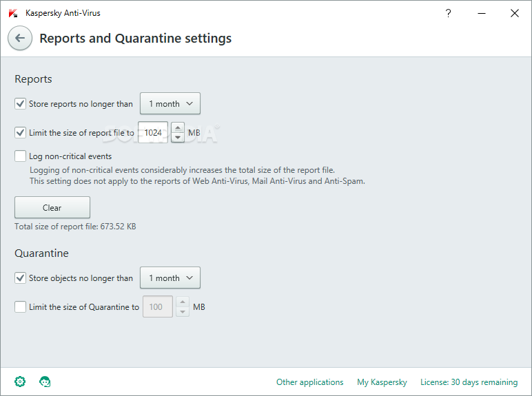Open the support agent icon
Screen dimensions: 532x396
(x=45, y=382)
